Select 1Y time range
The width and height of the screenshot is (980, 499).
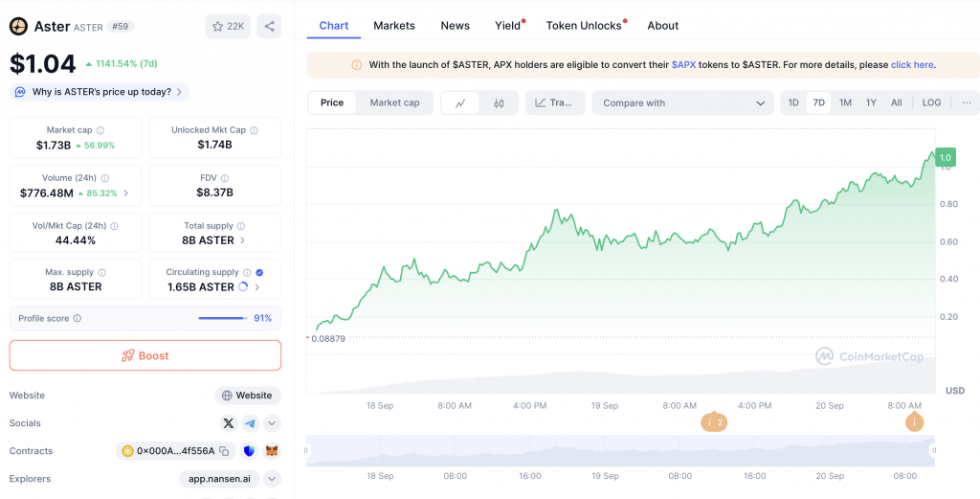[871, 102]
